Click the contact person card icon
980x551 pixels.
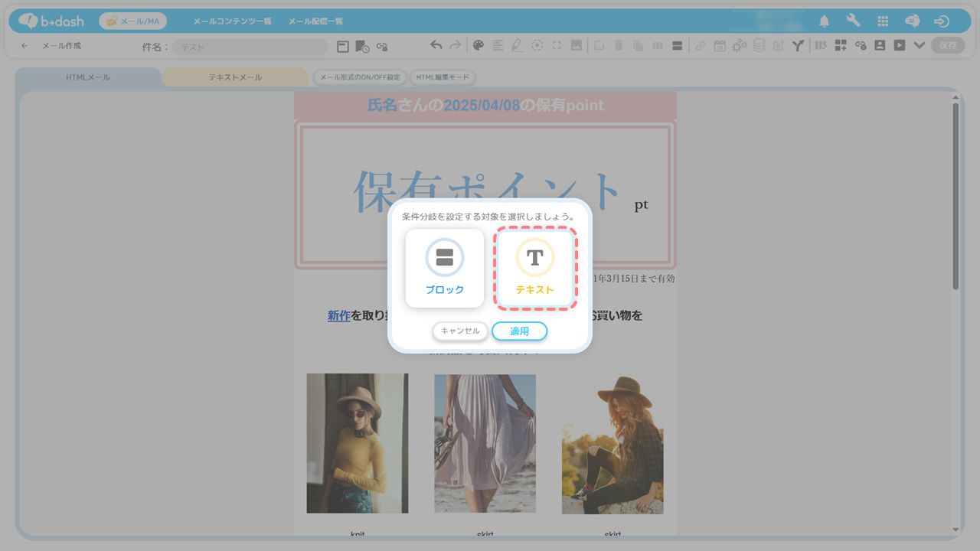click(880, 45)
